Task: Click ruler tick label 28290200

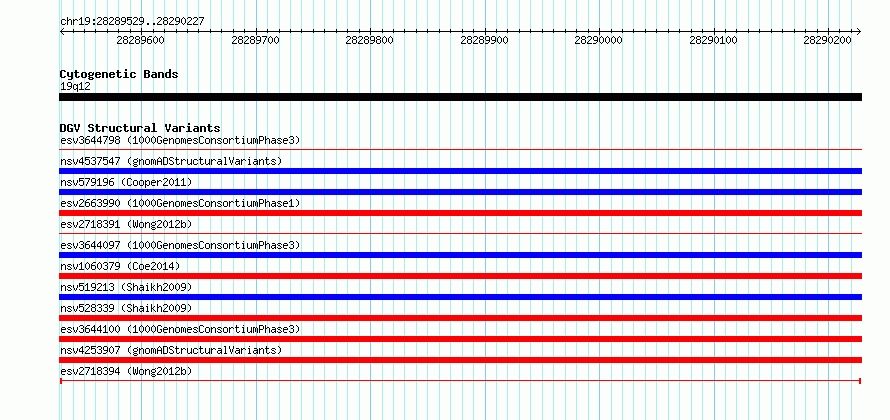Action: click(828, 40)
